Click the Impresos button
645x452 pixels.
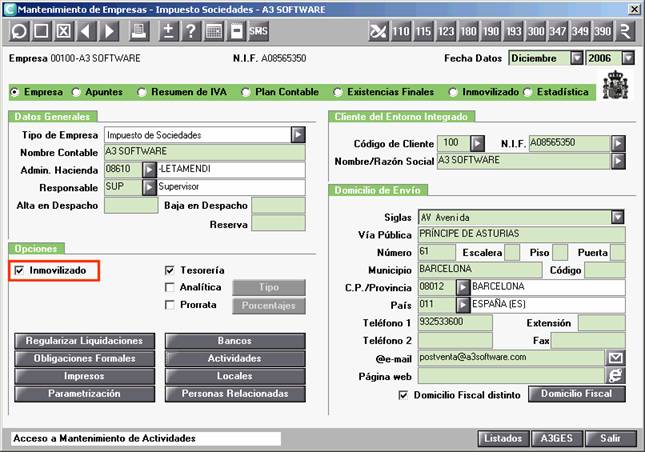[85, 376]
